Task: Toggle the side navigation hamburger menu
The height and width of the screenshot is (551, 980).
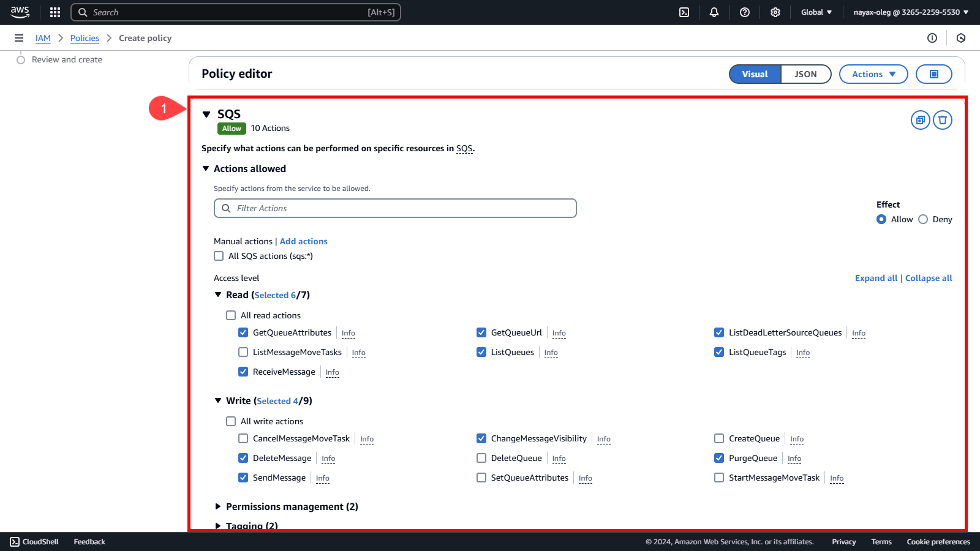Action: [19, 38]
